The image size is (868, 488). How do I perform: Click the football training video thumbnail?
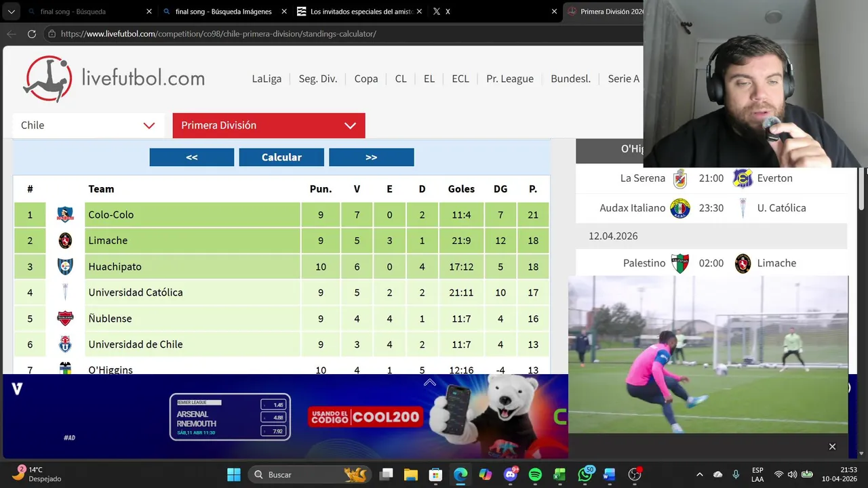708,354
